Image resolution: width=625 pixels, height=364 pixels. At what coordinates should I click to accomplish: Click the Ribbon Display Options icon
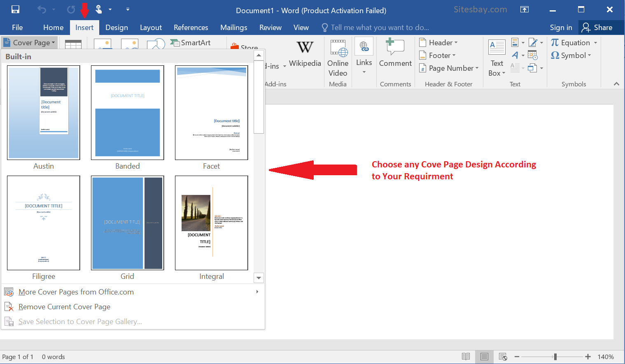(x=525, y=9)
